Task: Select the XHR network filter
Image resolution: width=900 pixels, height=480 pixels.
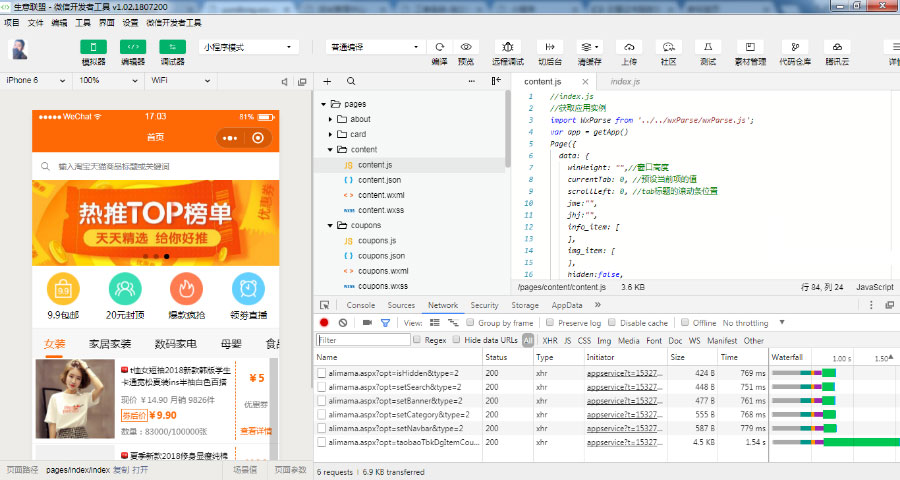Action: [x=550, y=340]
